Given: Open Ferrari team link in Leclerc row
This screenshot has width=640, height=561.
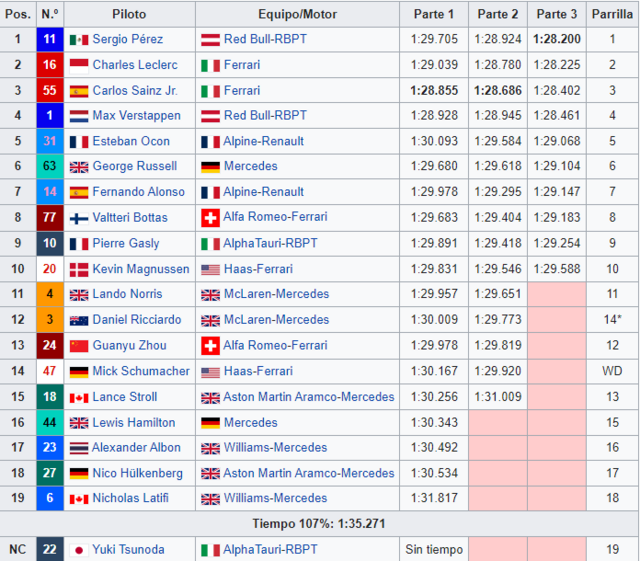Looking at the screenshot, I should [x=242, y=65].
